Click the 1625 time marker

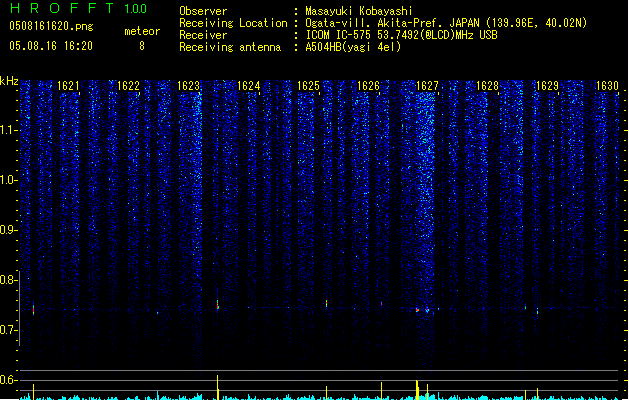pos(308,86)
